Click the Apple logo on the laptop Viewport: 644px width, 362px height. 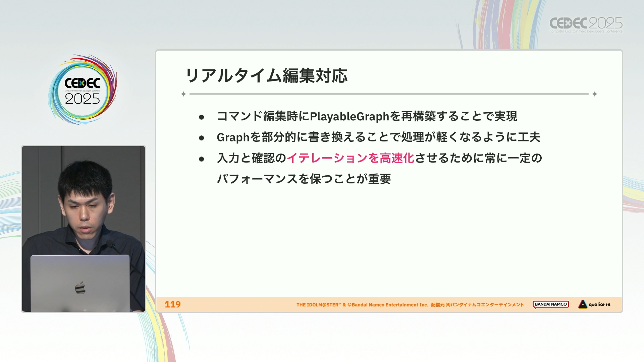tap(80, 288)
